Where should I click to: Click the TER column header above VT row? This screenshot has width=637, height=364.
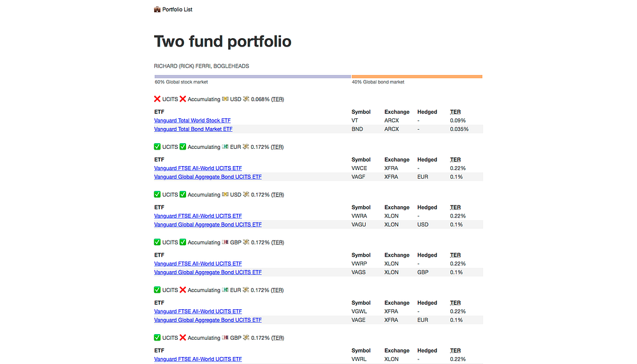click(x=455, y=112)
